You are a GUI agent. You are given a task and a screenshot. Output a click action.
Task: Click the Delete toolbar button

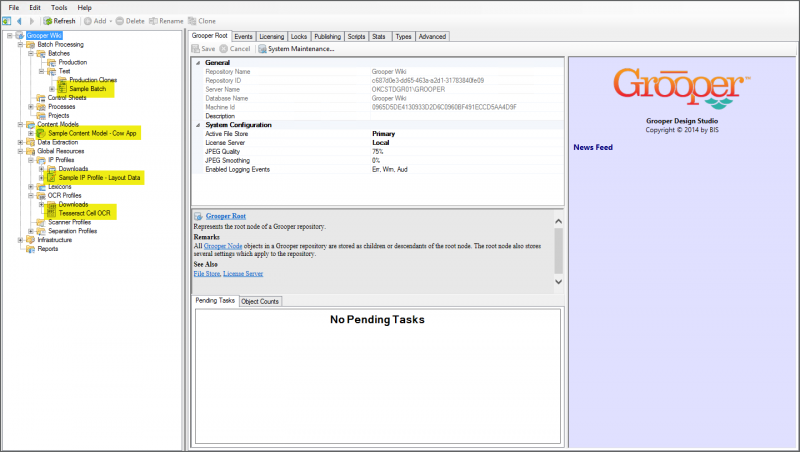(130, 21)
